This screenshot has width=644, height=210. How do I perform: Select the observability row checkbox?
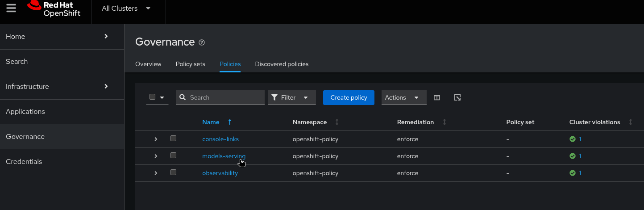pos(173,172)
